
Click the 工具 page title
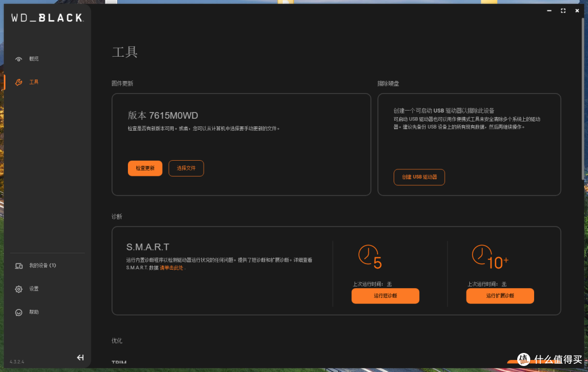point(125,52)
